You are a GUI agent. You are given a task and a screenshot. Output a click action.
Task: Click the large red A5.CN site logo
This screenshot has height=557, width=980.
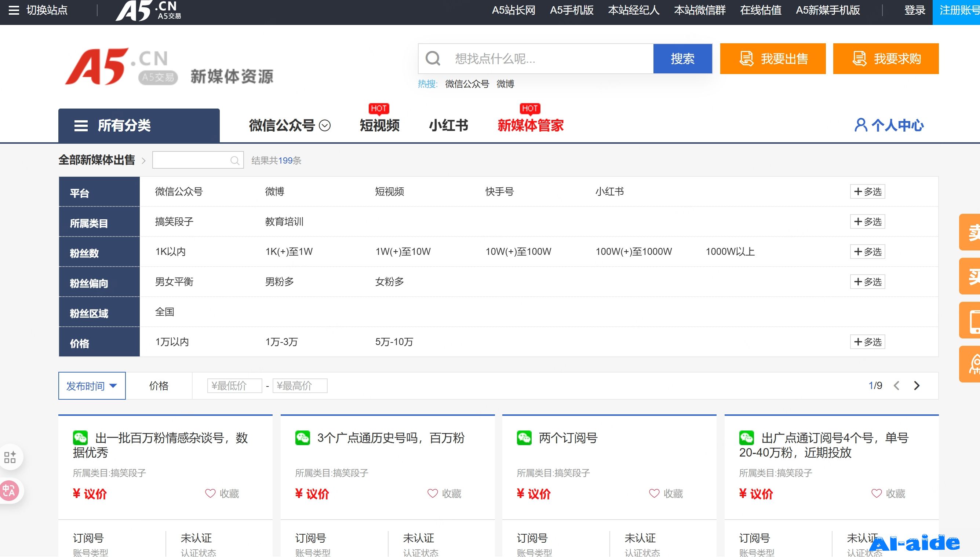click(x=122, y=67)
